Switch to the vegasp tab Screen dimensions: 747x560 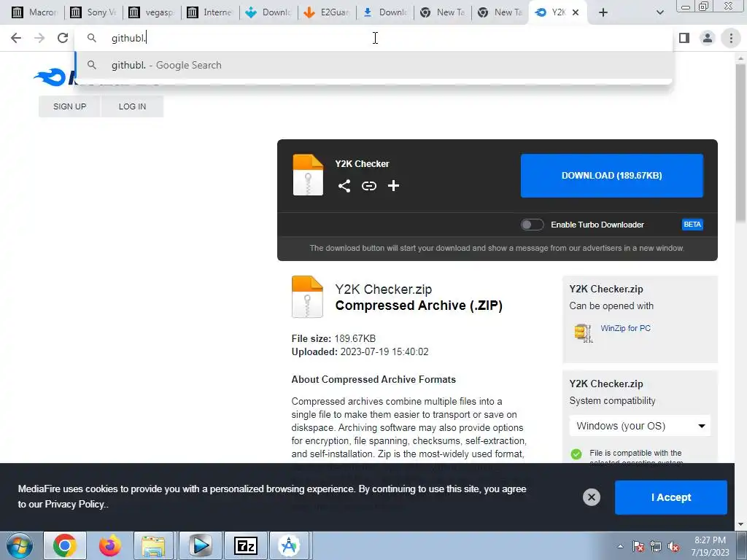[x=152, y=12]
